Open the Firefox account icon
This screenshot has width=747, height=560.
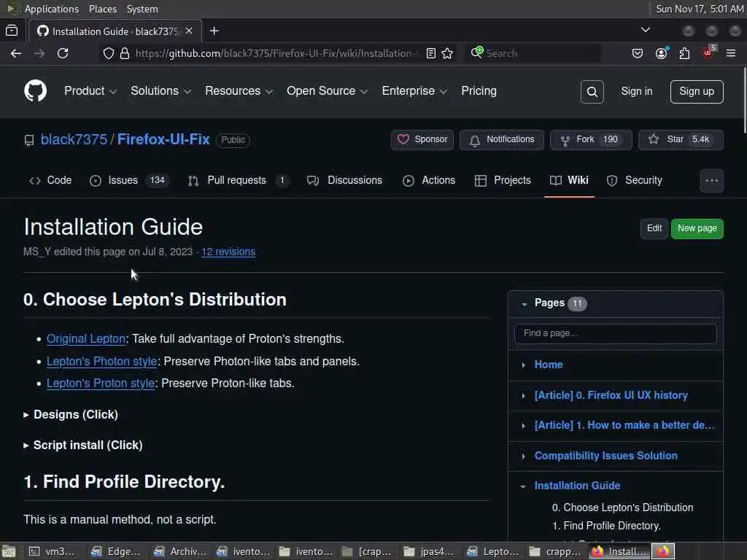pos(661,53)
